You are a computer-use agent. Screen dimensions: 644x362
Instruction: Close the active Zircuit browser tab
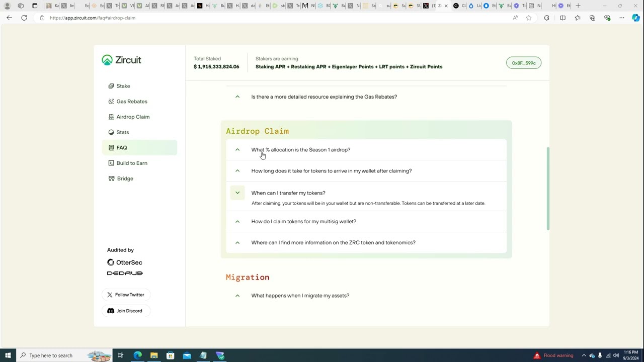446,6
